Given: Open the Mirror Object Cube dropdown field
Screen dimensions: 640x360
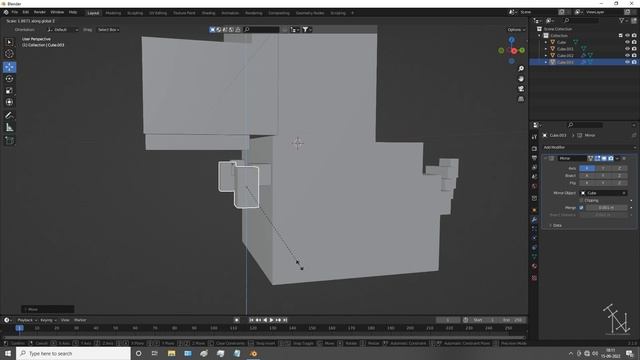Looking at the screenshot, I should tap(603, 193).
